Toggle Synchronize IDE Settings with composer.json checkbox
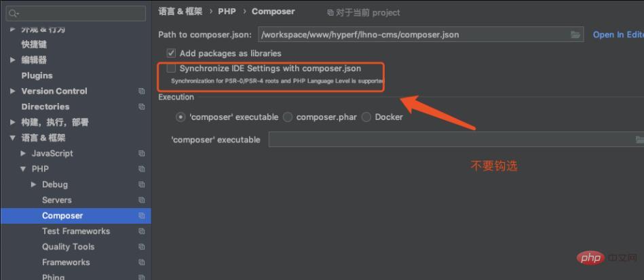Viewport: 644px width, 280px height. (171, 68)
